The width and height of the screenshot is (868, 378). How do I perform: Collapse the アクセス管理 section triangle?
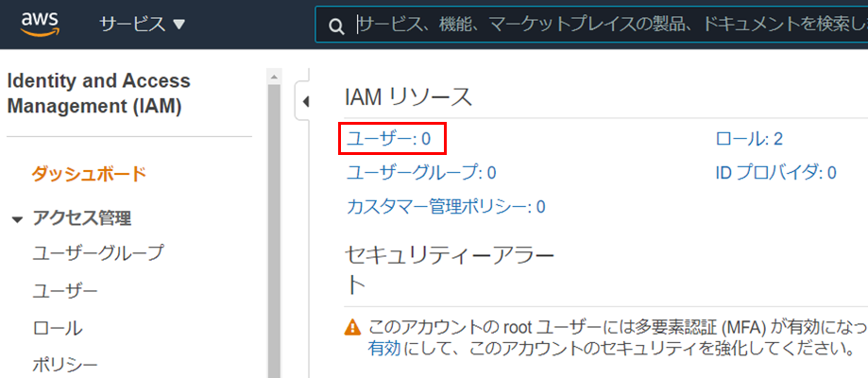click(x=18, y=220)
